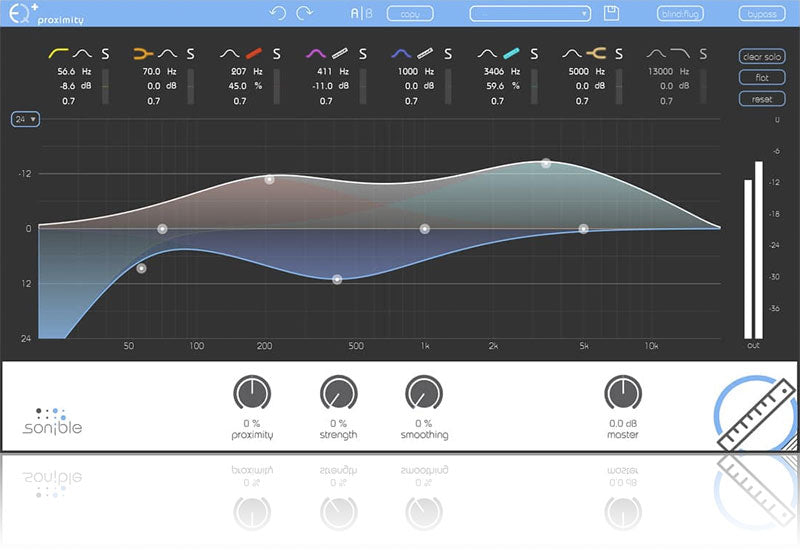Image resolution: width=800 pixels, height=553 pixels.
Task: Click the 59.6 % value on the 3406 Hz band
Action: pos(495,86)
